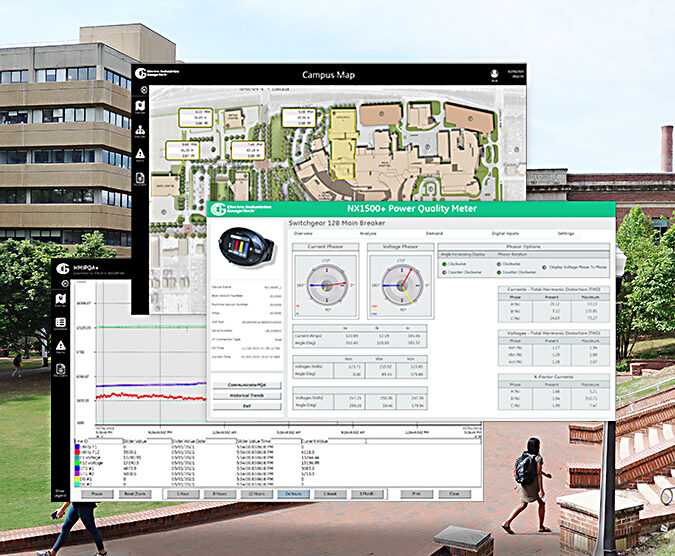Click the red trend line in the chart
Viewport: 675px width, 556px height.
click(151, 395)
